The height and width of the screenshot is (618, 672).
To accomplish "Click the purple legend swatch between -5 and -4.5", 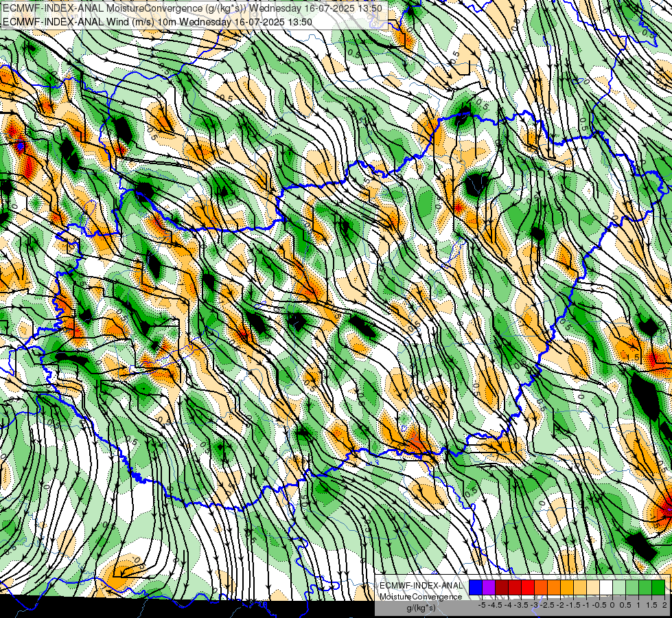I will pos(489,587).
